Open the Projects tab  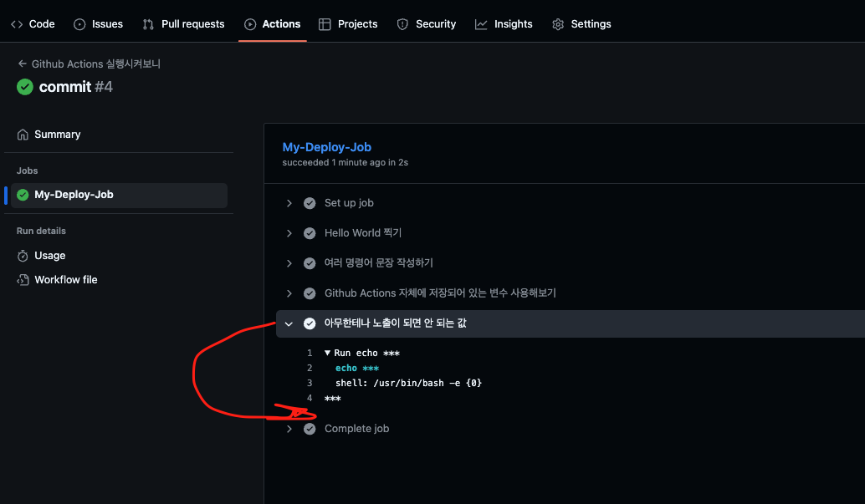coord(348,23)
